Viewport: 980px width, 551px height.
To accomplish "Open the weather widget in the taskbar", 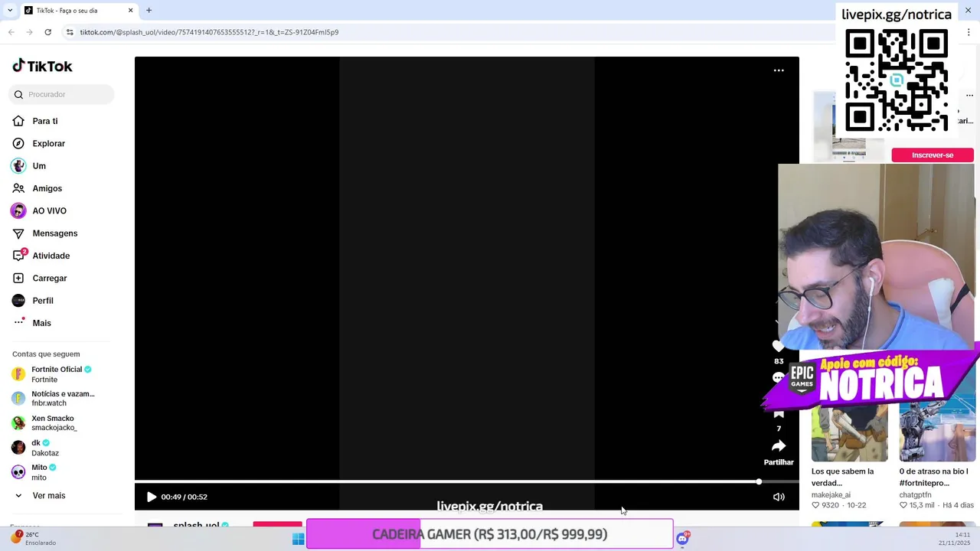I will pyautogui.click(x=32, y=539).
